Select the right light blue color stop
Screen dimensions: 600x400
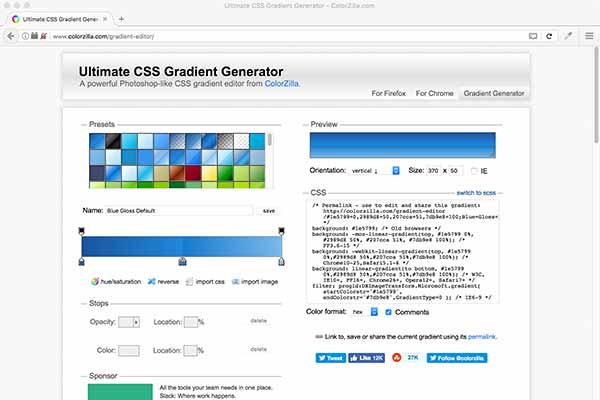click(x=281, y=261)
